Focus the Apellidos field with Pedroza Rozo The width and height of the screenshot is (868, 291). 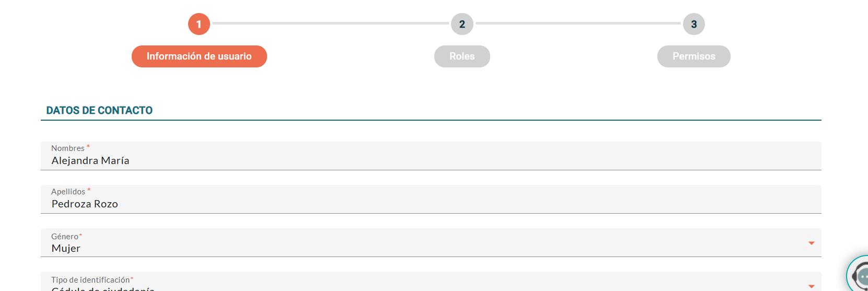[418, 200]
